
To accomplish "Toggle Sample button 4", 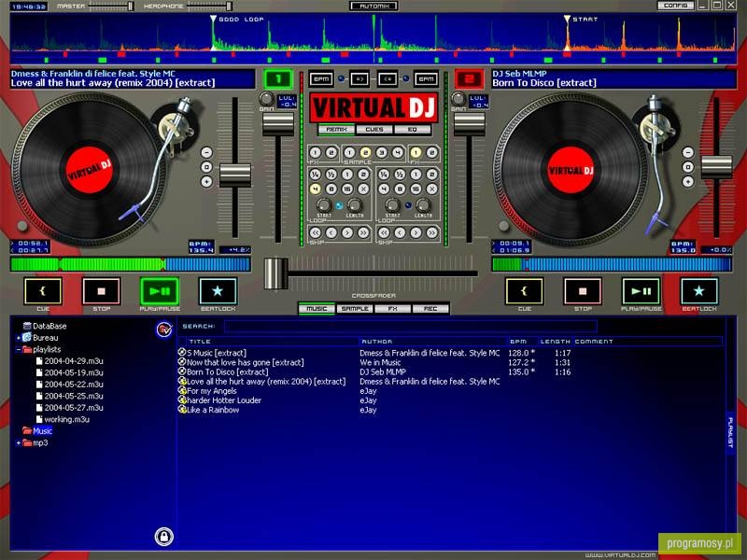I will (398, 153).
